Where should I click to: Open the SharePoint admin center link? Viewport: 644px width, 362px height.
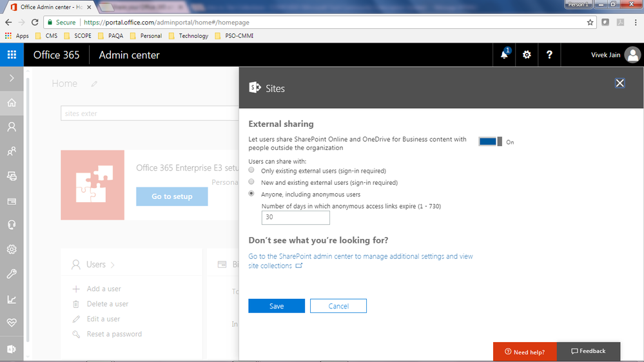point(360,261)
